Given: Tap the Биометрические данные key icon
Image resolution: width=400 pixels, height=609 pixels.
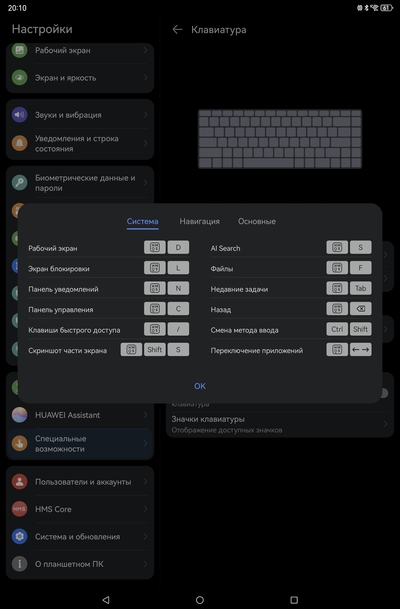Looking at the screenshot, I should [x=19, y=183].
